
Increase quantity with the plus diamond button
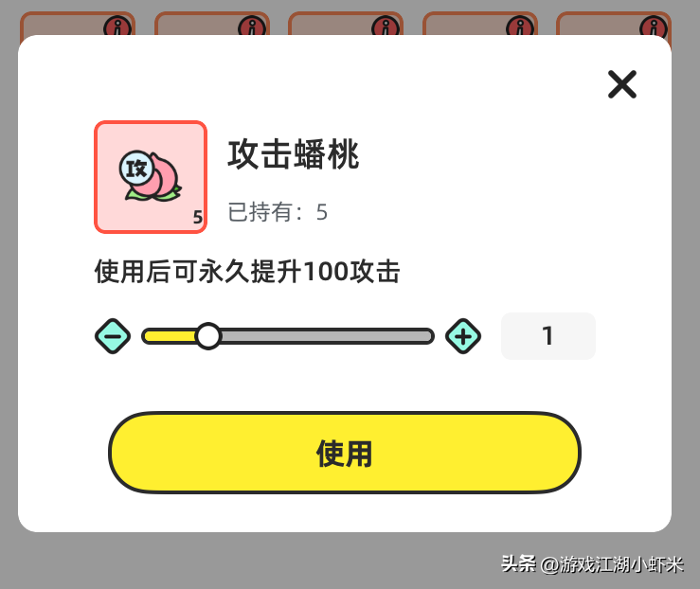click(x=463, y=336)
